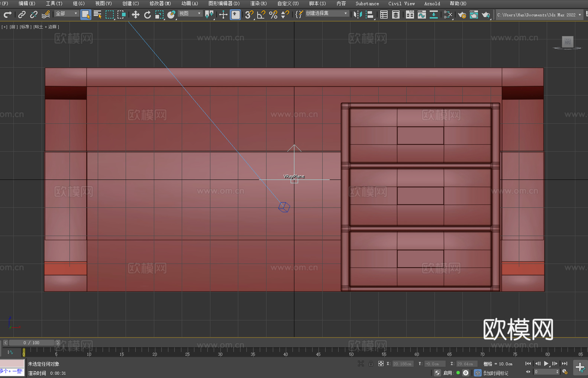Screen dimensions: 588x378
Task: Open the [标准] viewport shading label menu
Action: point(25,27)
